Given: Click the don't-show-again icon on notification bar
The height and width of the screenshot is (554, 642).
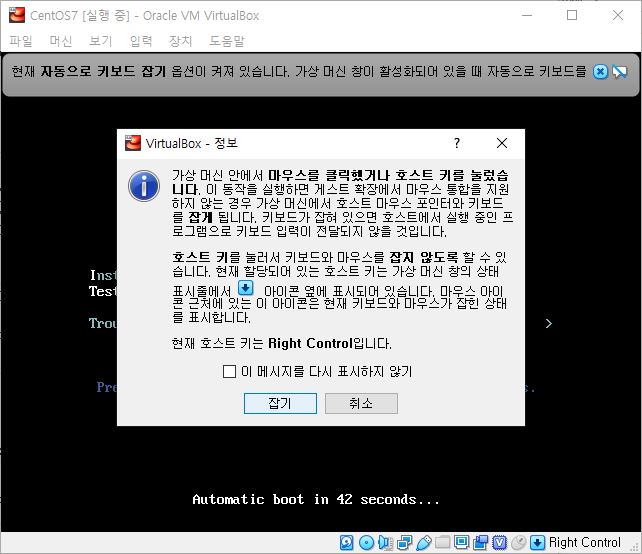Looking at the screenshot, I should pyautogui.click(x=619, y=72).
